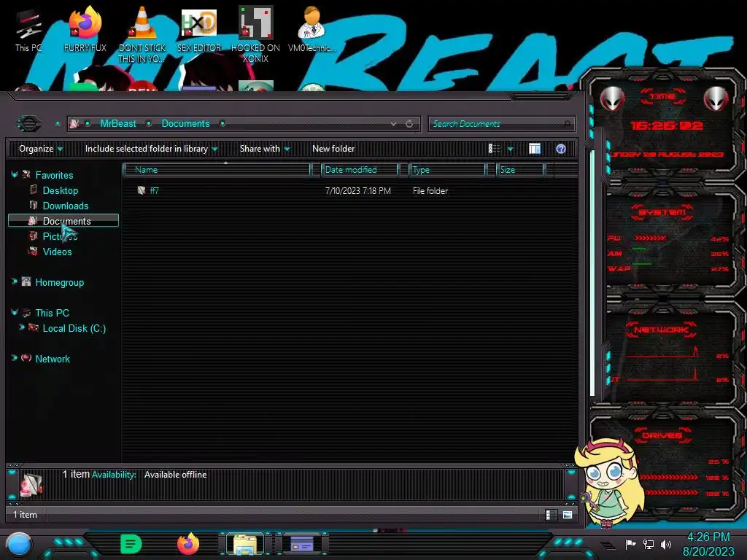The width and height of the screenshot is (747, 560).
Task: Select Homegroup in navigation pane
Action: (x=60, y=282)
